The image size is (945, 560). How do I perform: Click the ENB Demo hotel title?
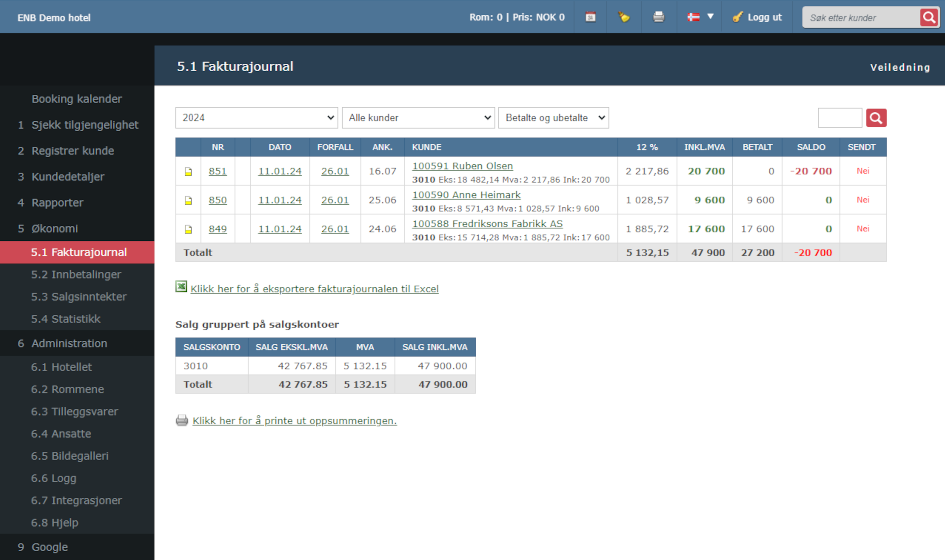54,17
